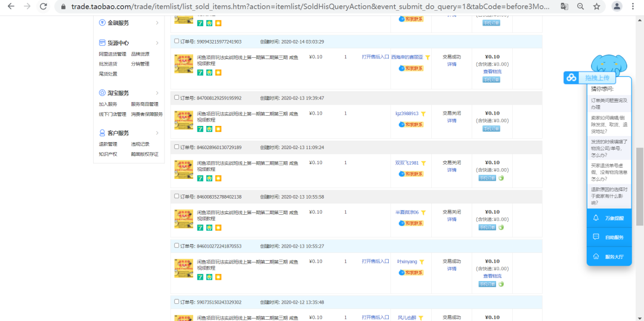Click 打开售后入口 for order 590943215977241903
644x321 pixels.
(375, 57)
